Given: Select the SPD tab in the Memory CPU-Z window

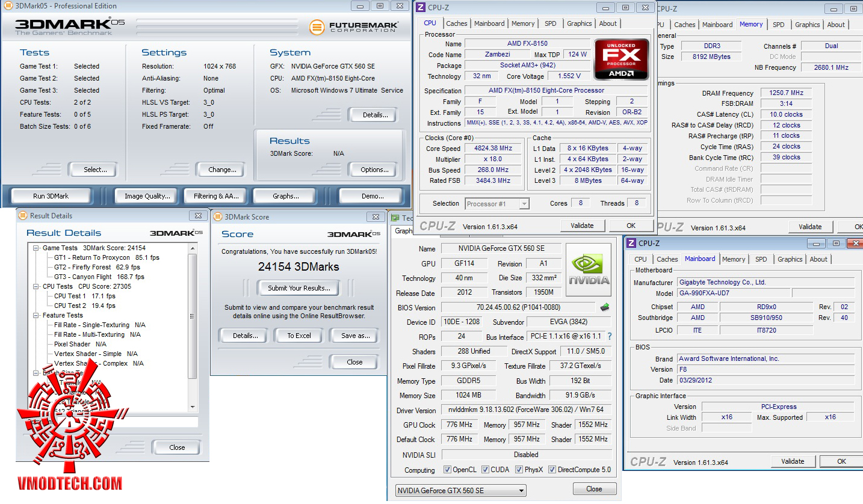Looking at the screenshot, I should coord(779,25).
